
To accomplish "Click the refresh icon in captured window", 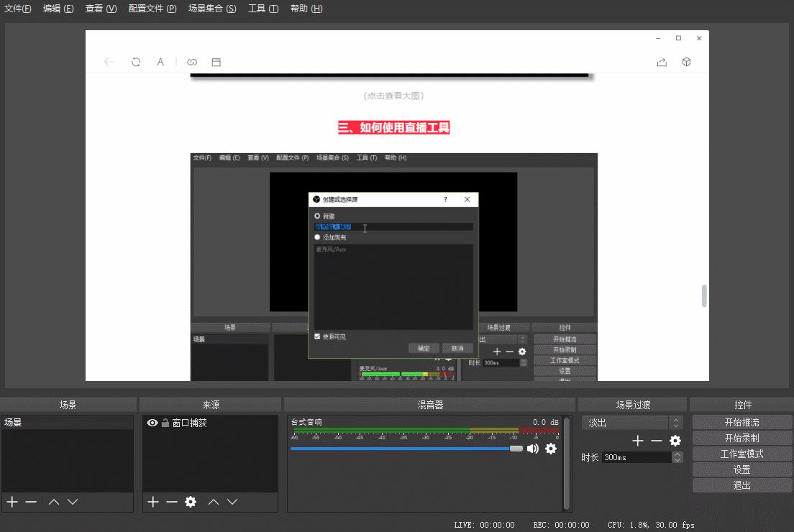I will (x=136, y=62).
